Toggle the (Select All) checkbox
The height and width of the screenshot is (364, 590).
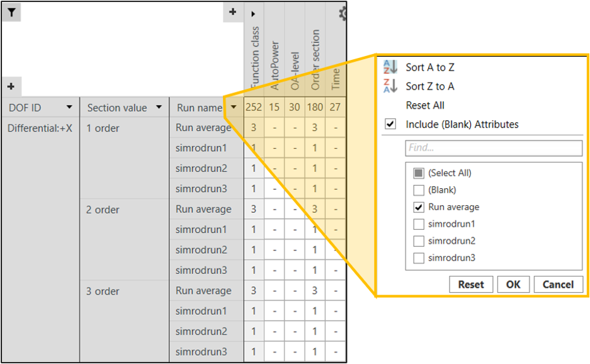[418, 173]
